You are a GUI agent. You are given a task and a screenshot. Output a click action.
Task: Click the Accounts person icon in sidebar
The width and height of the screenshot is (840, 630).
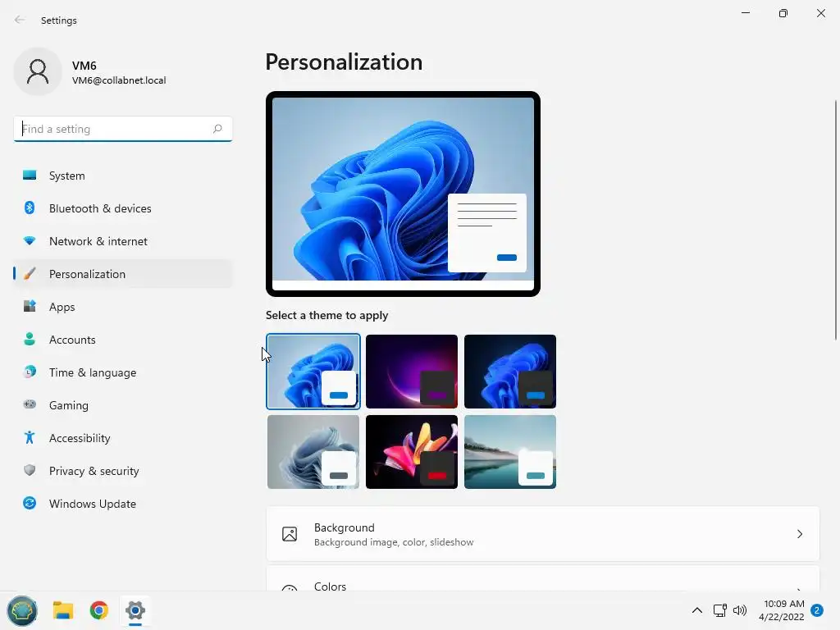coord(30,339)
